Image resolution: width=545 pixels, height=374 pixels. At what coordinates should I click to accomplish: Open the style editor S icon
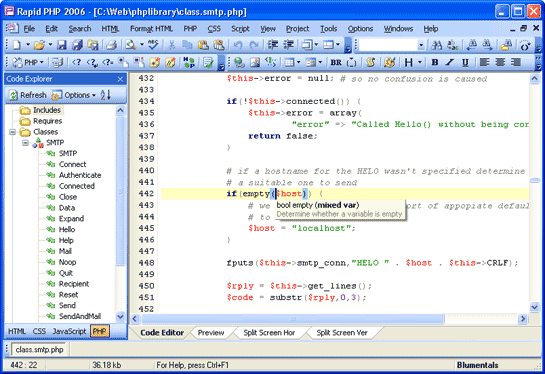click(371, 63)
